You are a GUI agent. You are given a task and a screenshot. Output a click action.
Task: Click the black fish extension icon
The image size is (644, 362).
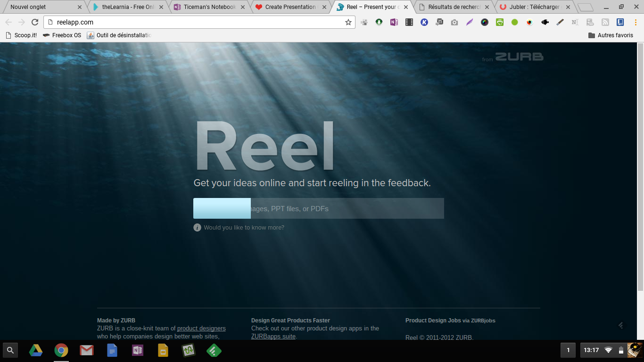coord(545,22)
